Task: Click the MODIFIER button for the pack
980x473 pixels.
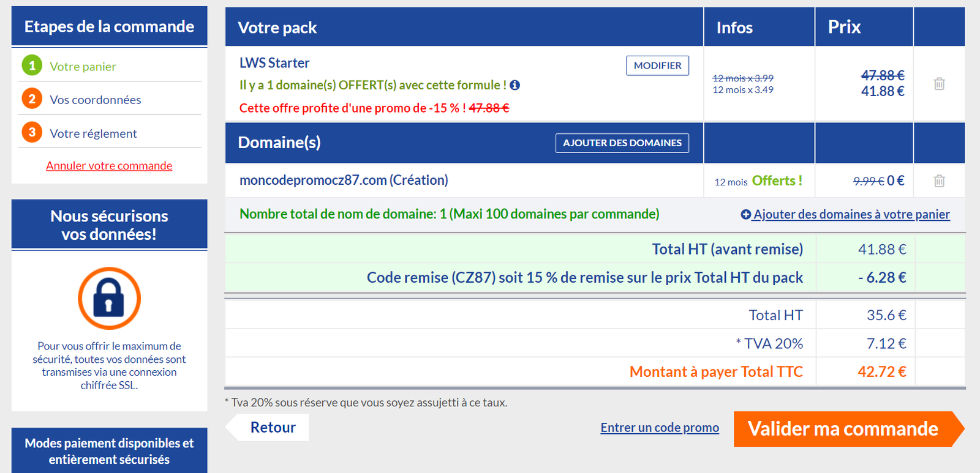Action: (x=657, y=65)
